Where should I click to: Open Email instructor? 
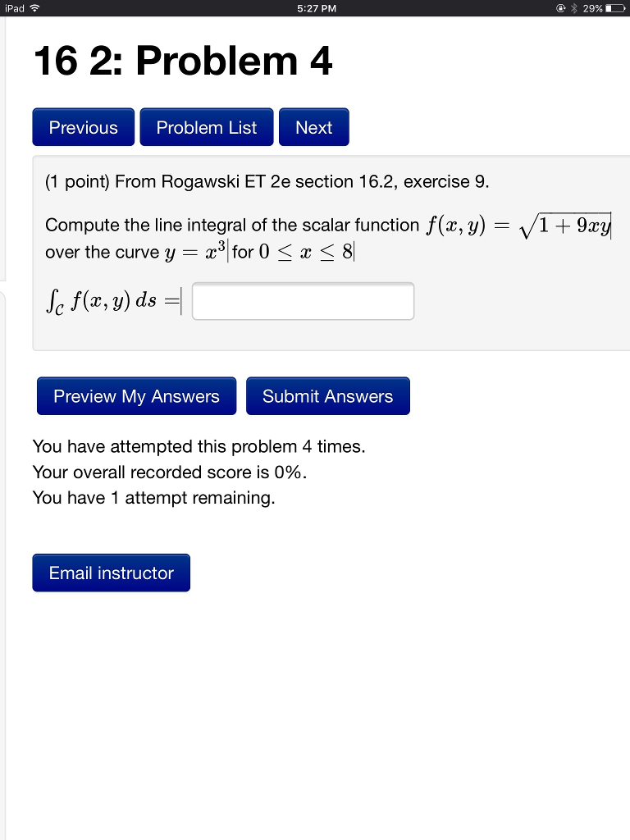click(111, 573)
